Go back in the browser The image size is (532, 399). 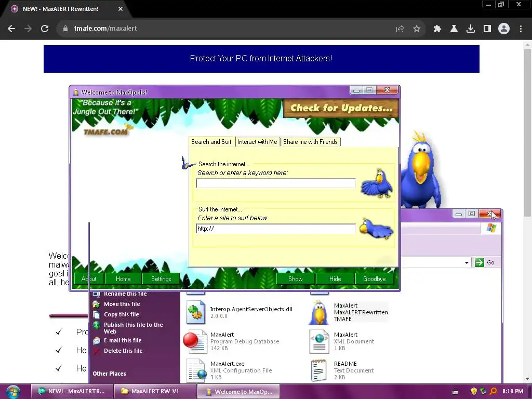pyautogui.click(x=11, y=29)
